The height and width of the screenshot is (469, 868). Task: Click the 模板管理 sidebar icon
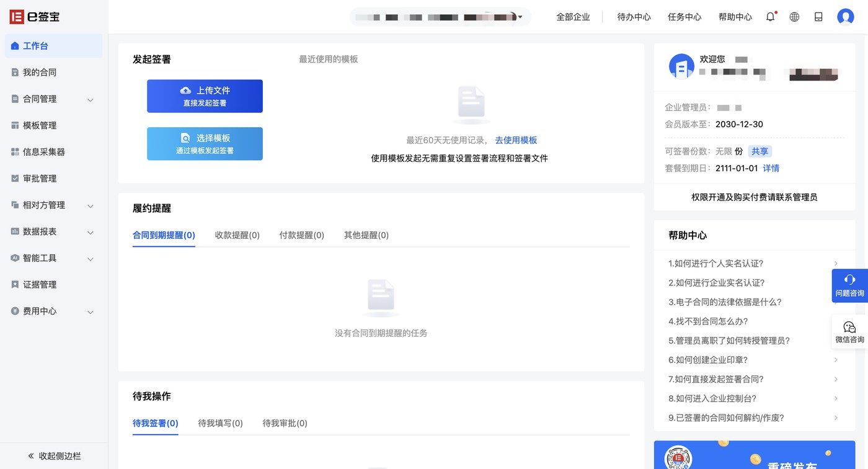(15, 125)
